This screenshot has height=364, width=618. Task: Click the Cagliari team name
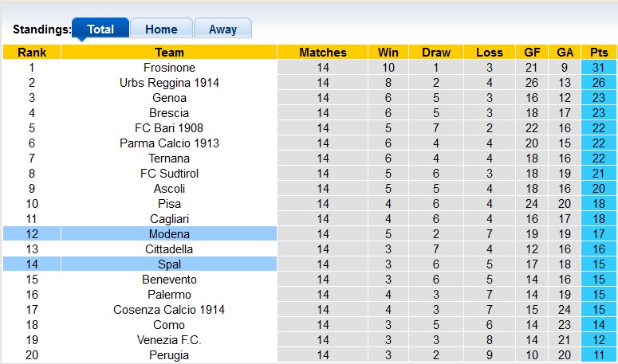click(169, 219)
